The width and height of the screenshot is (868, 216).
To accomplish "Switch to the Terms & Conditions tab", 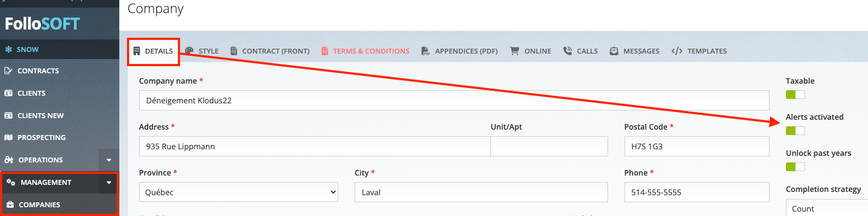I will (365, 51).
